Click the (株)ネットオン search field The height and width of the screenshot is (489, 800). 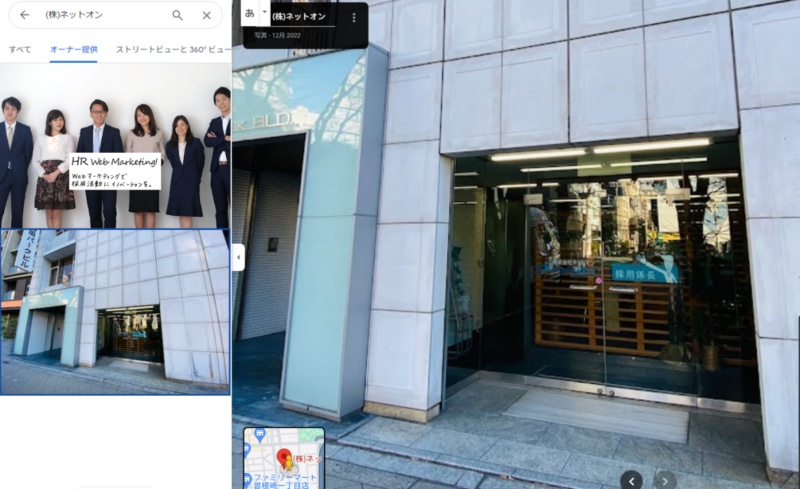pos(100,15)
